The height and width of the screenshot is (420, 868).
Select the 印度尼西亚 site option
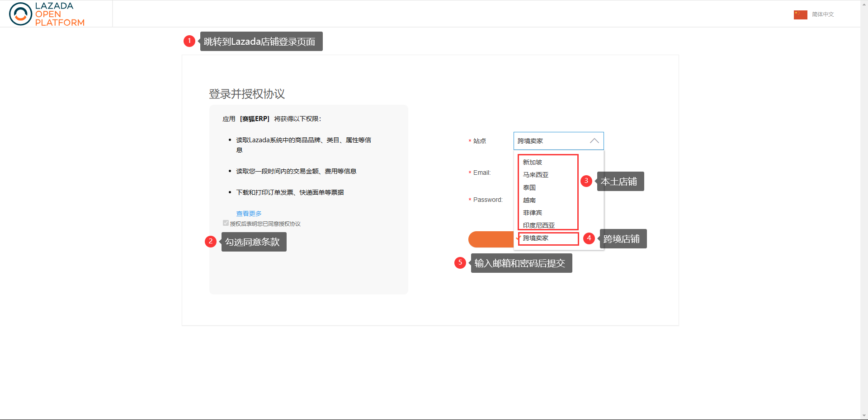click(x=539, y=225)
